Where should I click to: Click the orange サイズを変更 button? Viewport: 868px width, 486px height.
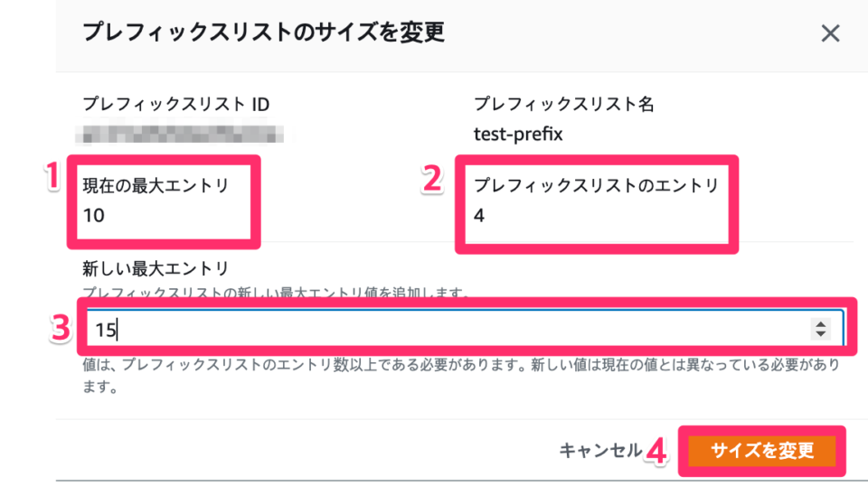761,451
